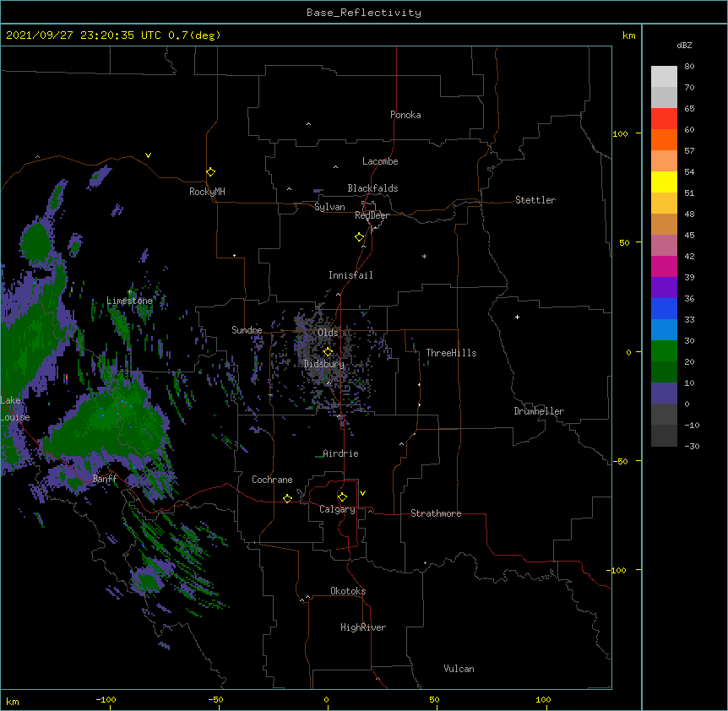The image size is (728, 711).
Task: Click the yellow marker south of RedDeer
Action: point(359,237)
